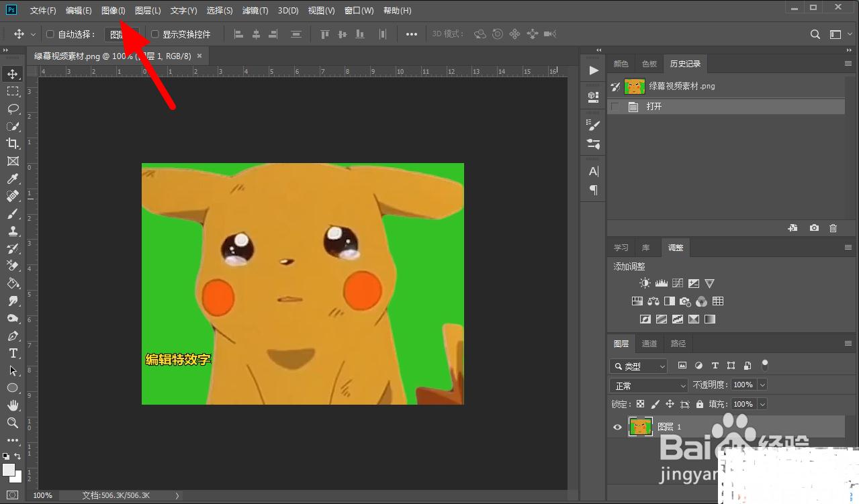Expand the 不透明度 value dropdown
The height and width of the screenshot is (504, 859).
tap(762, 385)
